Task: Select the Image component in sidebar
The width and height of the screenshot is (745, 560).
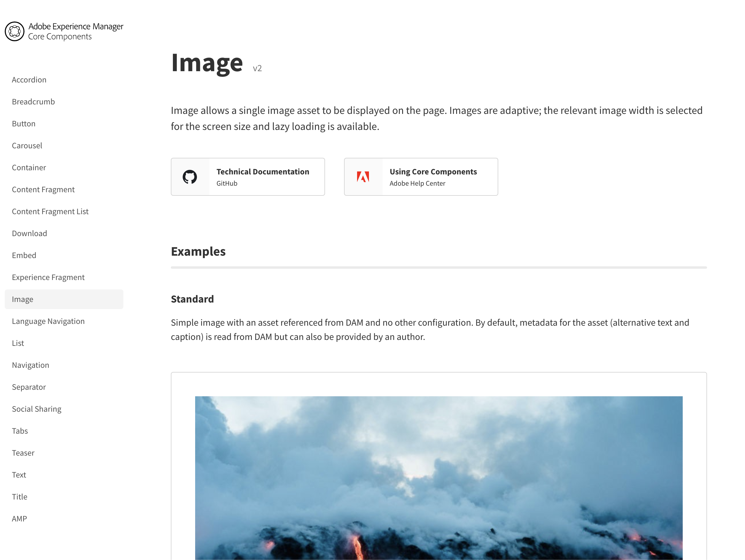Action: [x=64, y=299]
